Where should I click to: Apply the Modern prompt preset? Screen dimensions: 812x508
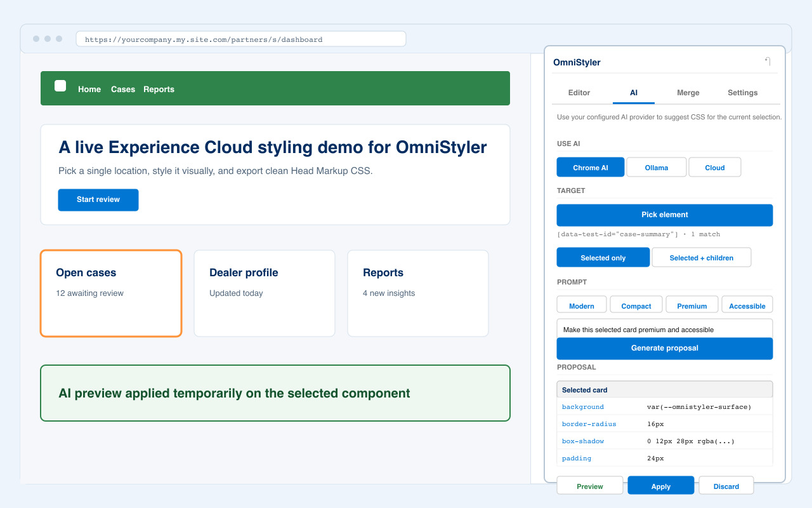click(582, 305)
